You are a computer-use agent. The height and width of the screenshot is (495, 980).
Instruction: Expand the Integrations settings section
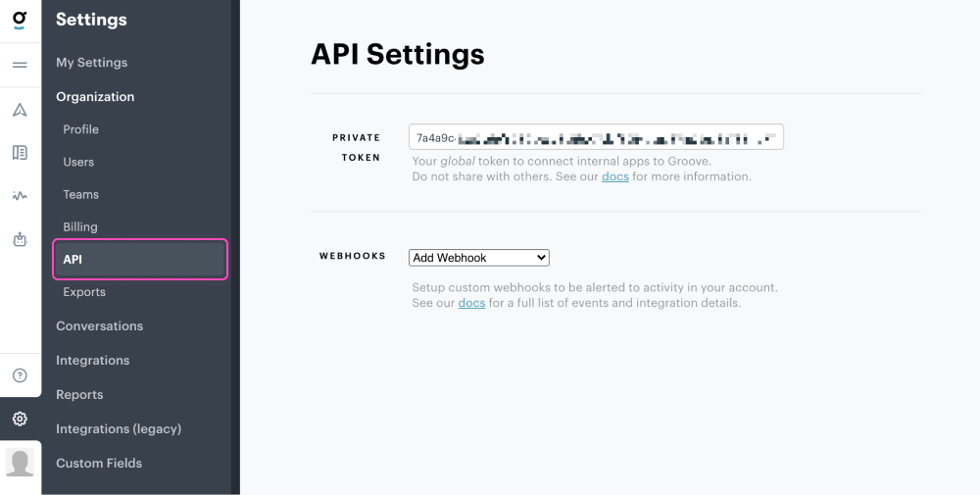pos(92,361)
